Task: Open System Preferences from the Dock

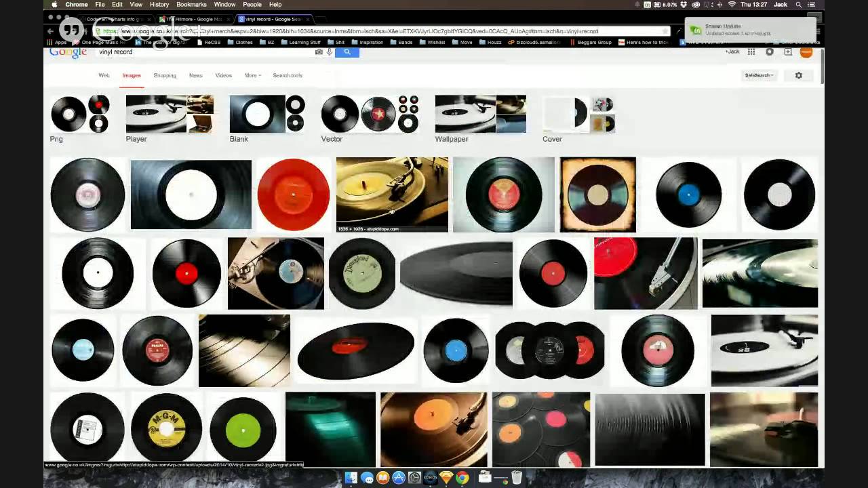Action: click(414, 478)
